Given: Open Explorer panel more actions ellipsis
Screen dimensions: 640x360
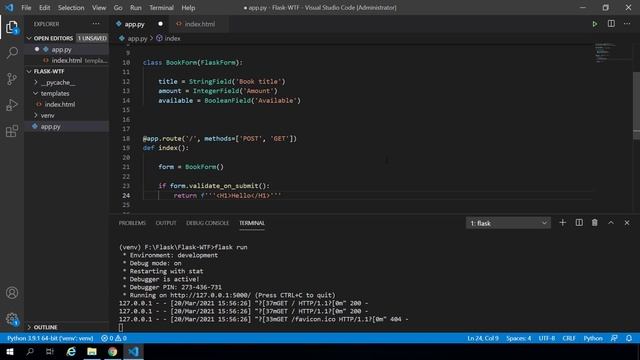Looking at the screenshot, I should pyautogui.click(x=96, y=24).
